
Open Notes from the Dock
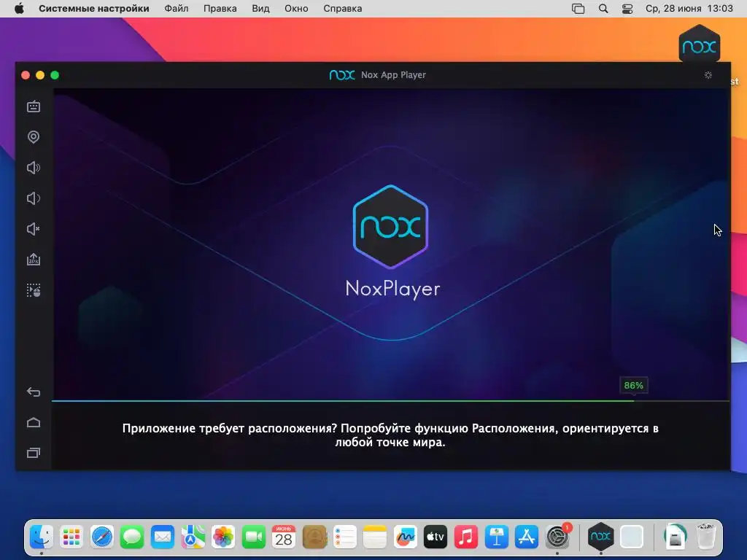coord(374,537)
